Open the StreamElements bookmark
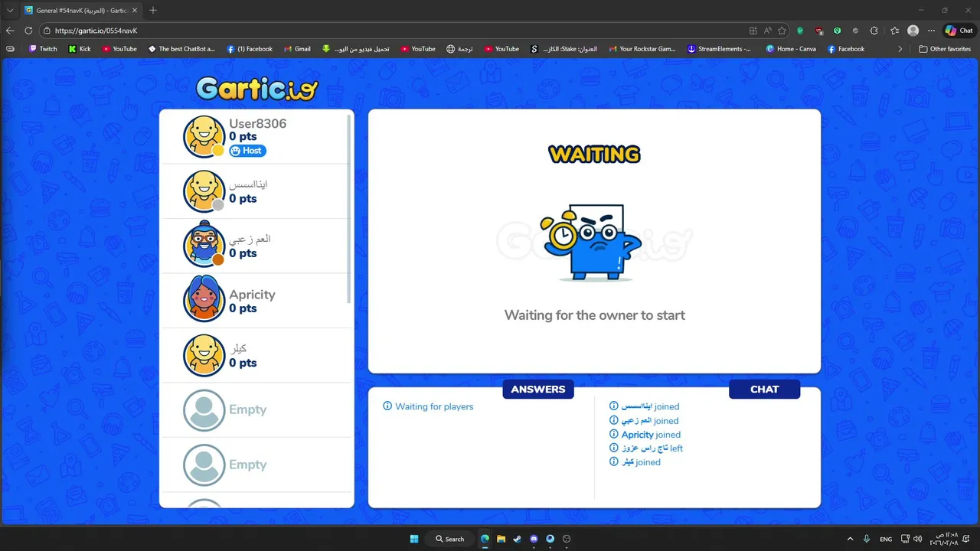 pos(719,48)
